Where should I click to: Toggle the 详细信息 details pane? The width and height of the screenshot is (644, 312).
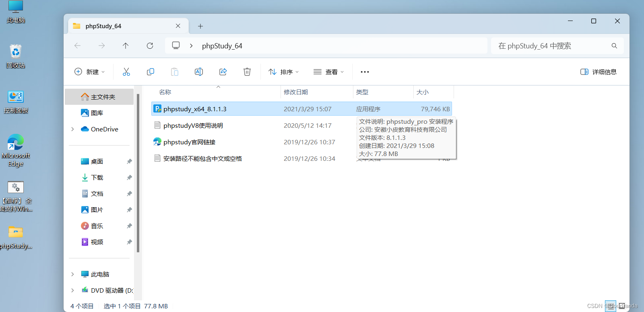(599, 72)
